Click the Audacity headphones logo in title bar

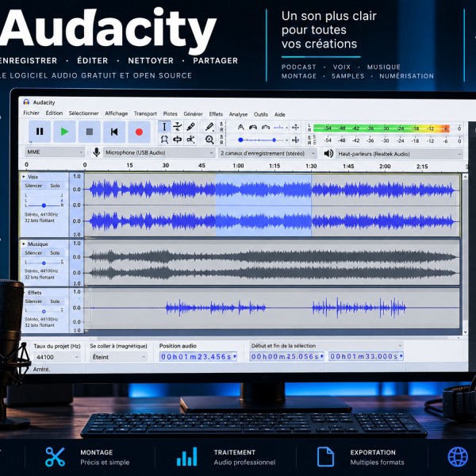coord(26,102)
